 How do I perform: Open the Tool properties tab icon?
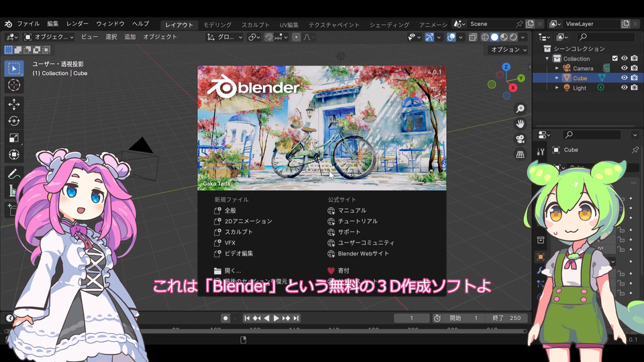tap(541, 152)
